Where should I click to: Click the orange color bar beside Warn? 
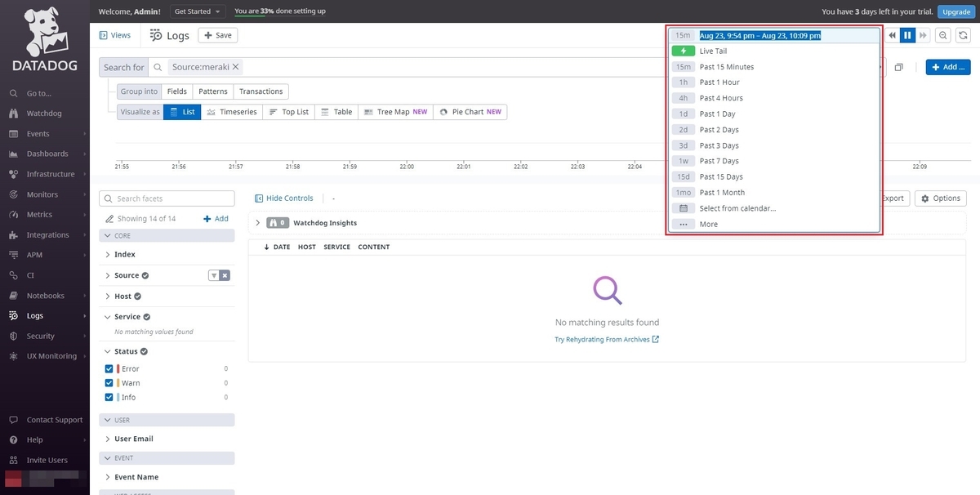tap(119, 382)
